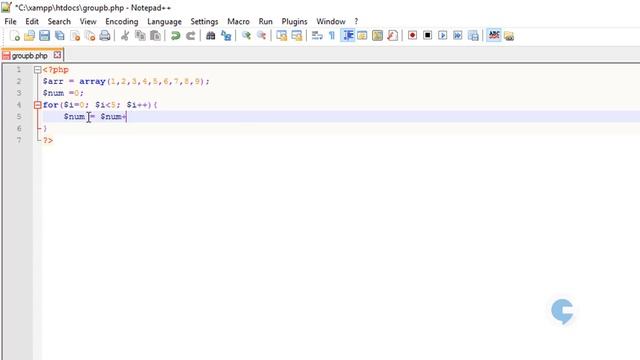Click the blue floating chat bubble icon

562,311
